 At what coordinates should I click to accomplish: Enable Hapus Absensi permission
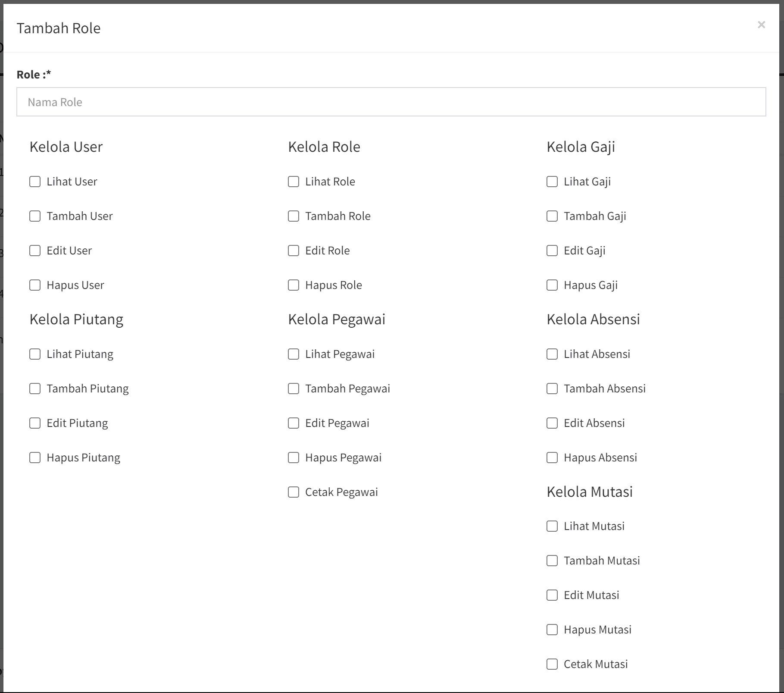[552, 458]
